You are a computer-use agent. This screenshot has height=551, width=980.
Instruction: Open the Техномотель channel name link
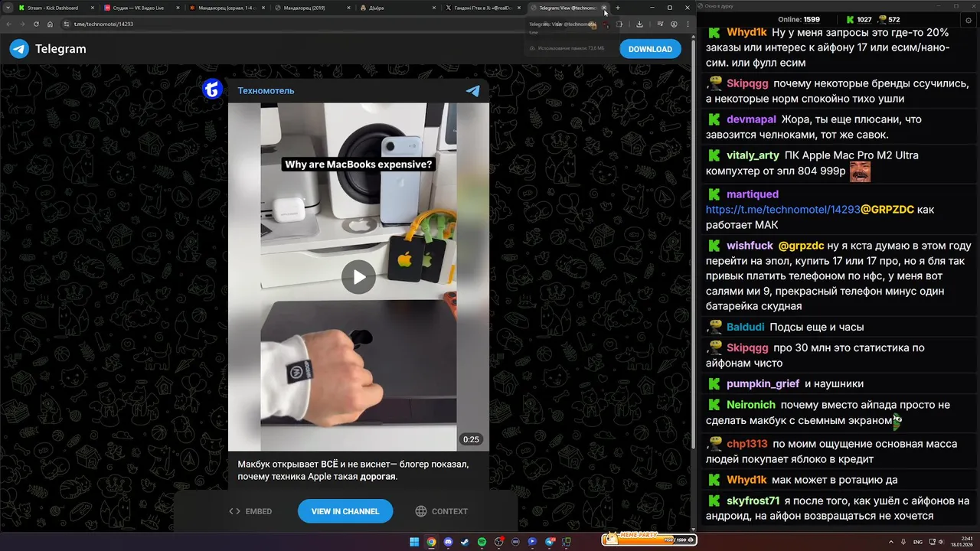266,91
